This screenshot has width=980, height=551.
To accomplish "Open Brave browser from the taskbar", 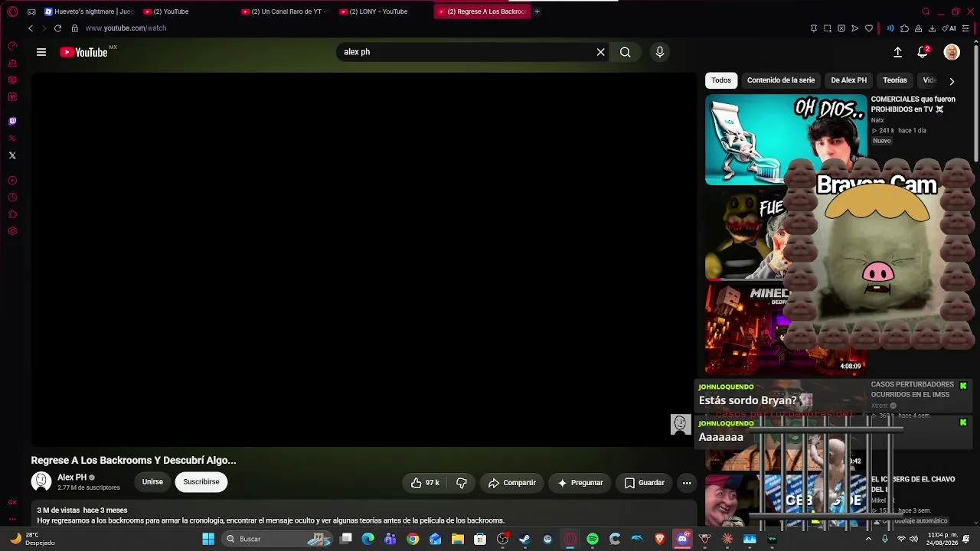I will 660,539.
